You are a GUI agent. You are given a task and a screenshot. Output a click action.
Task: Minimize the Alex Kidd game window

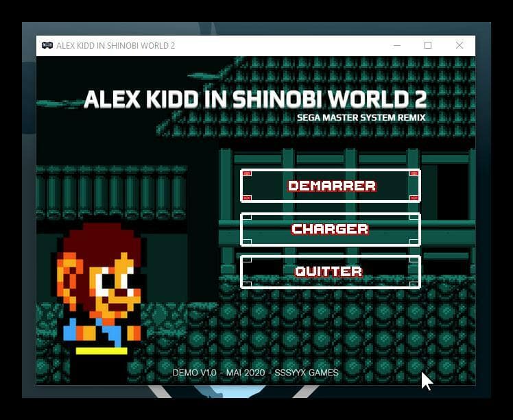click(x=397, y=45)
